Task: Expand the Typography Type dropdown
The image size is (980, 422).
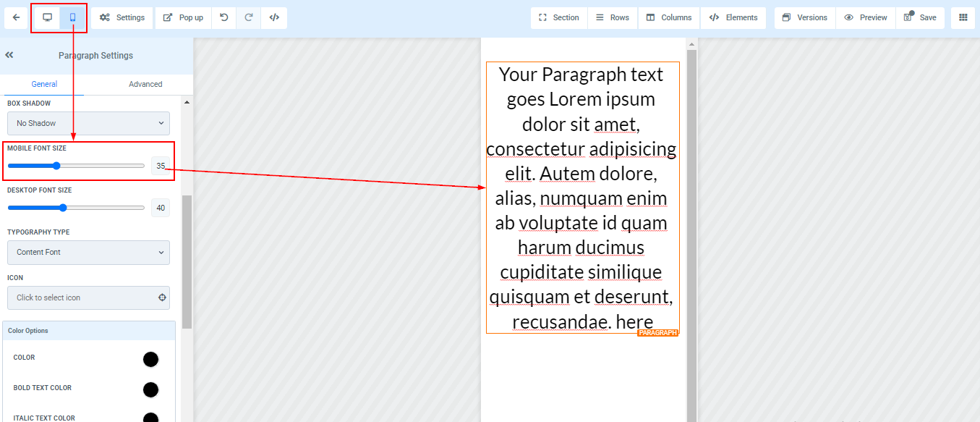Action: [x=88, y=253]
